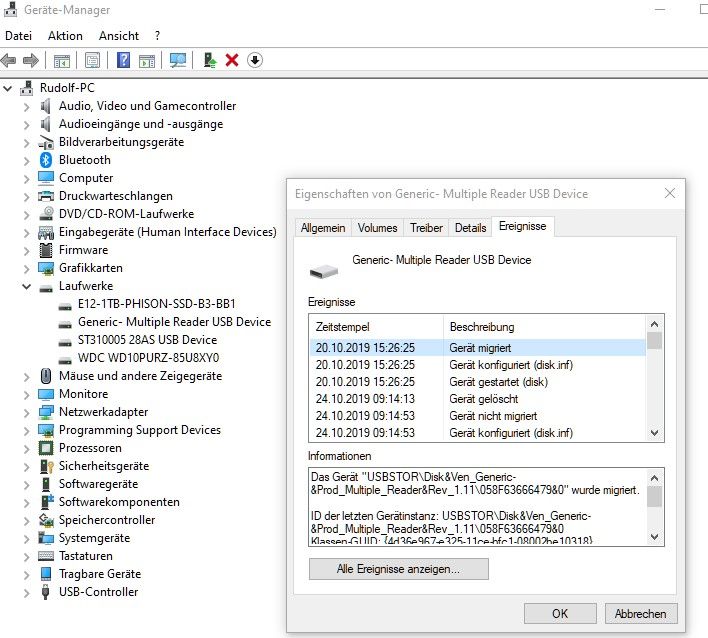This screenshot has width=708, height=638.
Task: Switch to the Details tab
Action: 470,228
